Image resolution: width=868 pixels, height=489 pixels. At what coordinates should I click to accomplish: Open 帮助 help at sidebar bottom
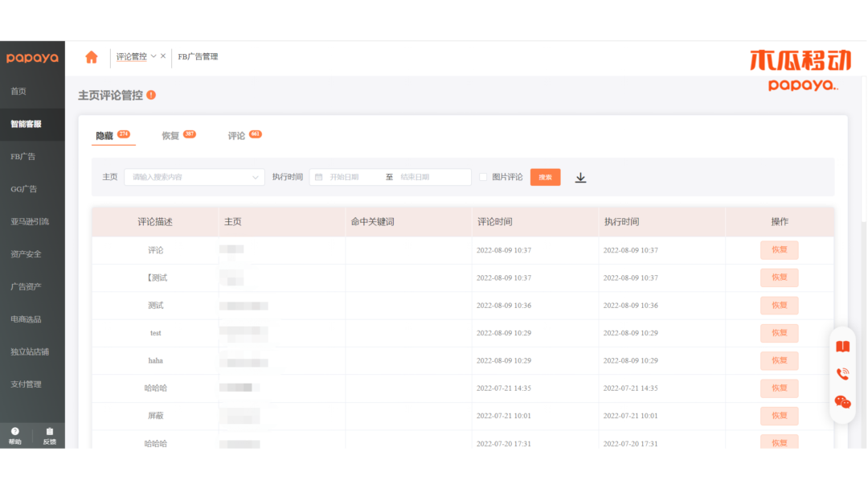point(15,437)
